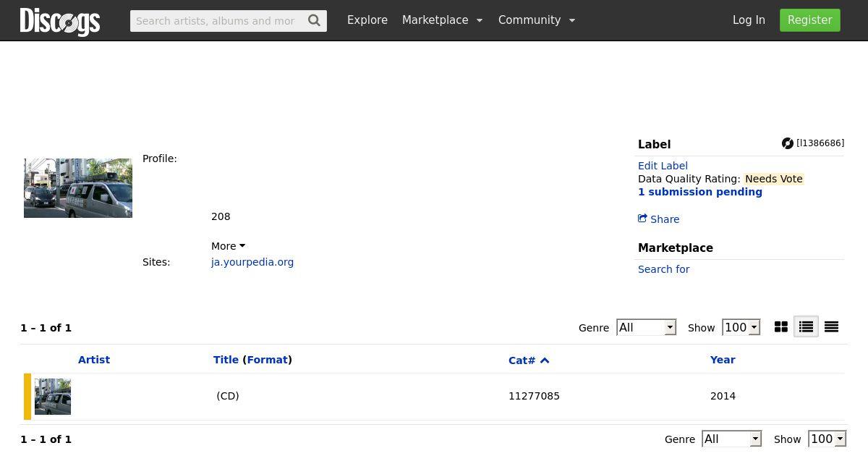Click the Discogs logo
The image size is (868, 456).
(60, 22)
